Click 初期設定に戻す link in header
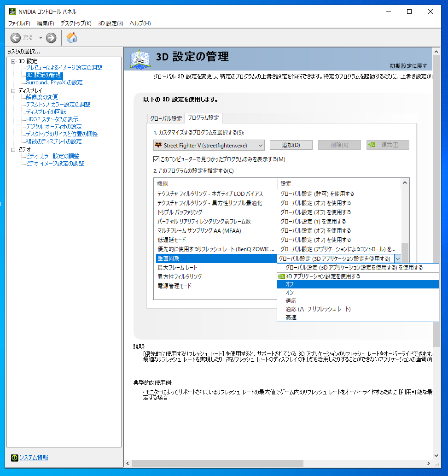Image resolution: width=448 pixels, height=476 pixels. pos(408,66)
